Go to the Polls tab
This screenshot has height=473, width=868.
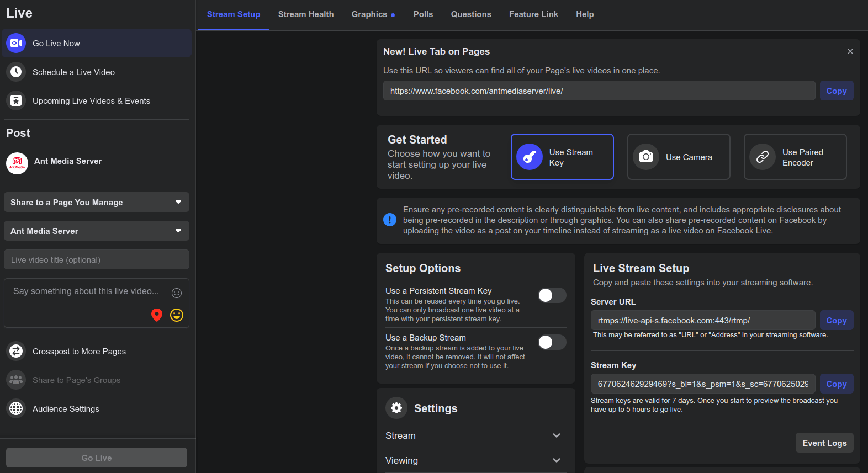423,14
